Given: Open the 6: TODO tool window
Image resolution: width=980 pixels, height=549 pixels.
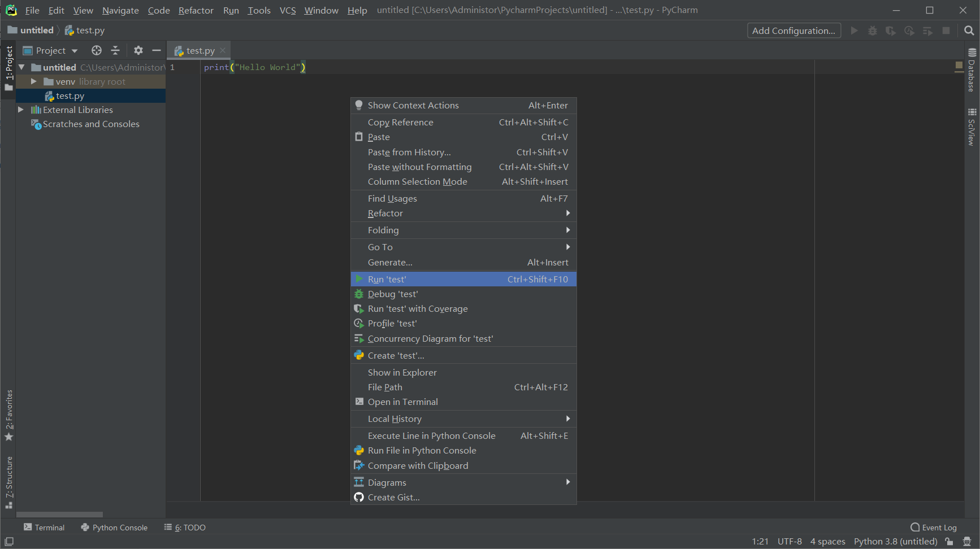Looking at the screenshot, I should (185, 528).
